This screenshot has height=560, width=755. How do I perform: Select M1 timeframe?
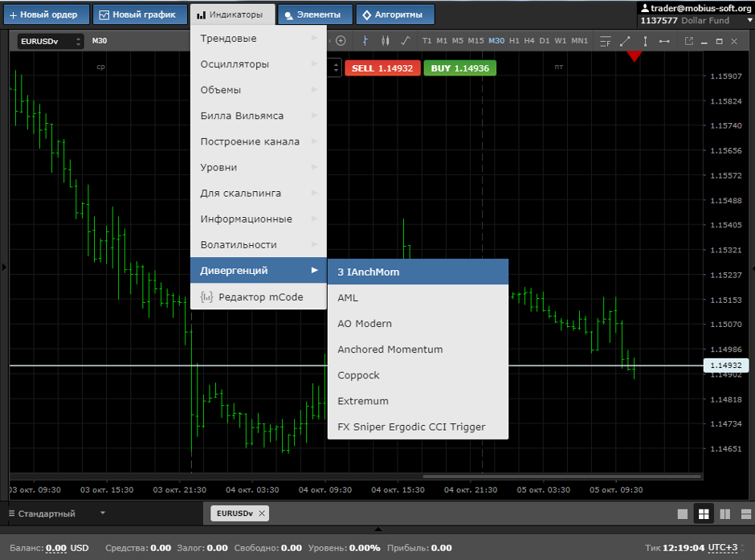[442, 41]
